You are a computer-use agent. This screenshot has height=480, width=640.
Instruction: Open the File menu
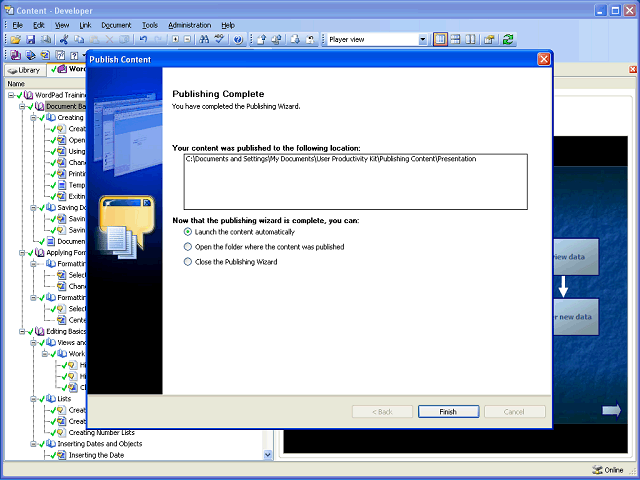(18, 25)
